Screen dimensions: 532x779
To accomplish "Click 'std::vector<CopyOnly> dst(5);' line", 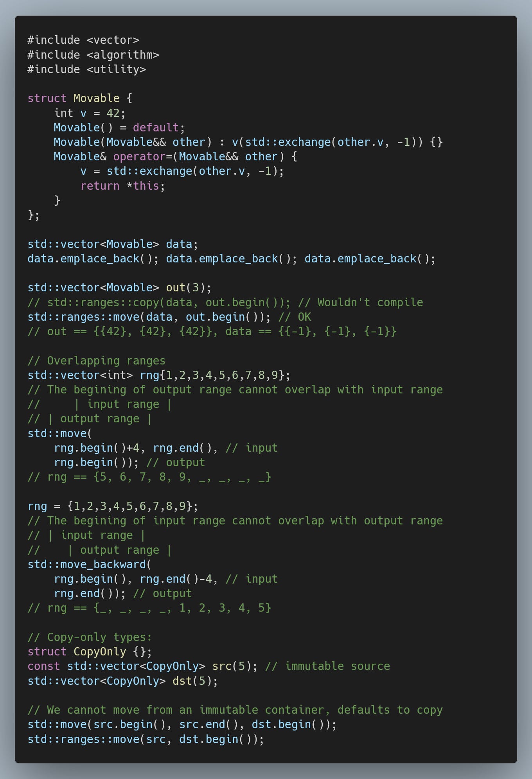I will click(x=122, y=681).
